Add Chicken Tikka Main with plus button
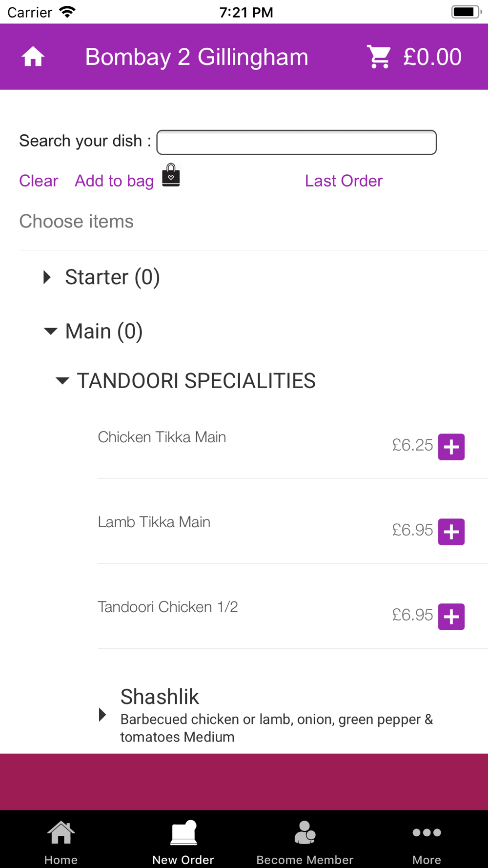This screenshot has width=488, height=868. pos(451,447)
